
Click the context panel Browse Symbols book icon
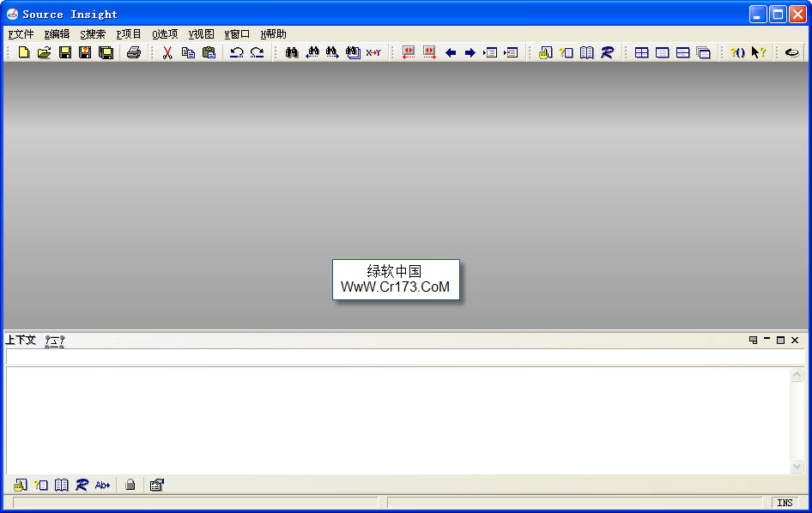tap(62, 485)
